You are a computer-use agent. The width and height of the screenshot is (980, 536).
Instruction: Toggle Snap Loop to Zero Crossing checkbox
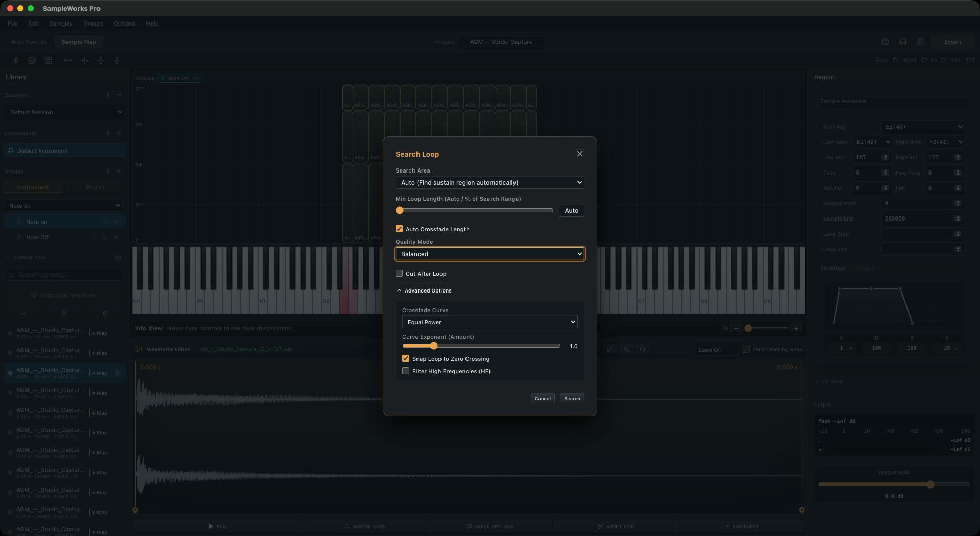(406, 359)
